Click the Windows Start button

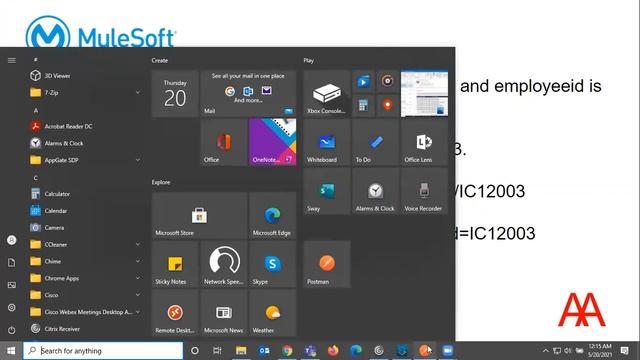coord(11,351)
